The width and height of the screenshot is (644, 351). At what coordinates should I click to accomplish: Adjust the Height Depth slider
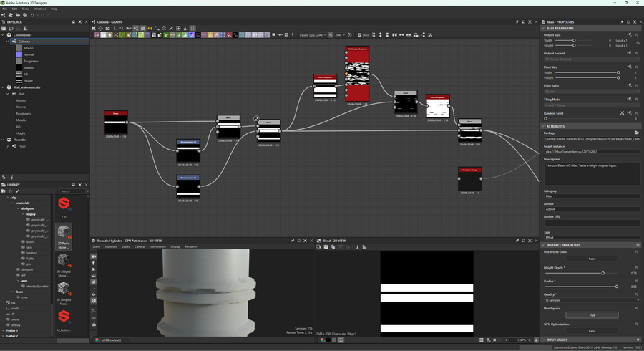click(x=602, y=273)
